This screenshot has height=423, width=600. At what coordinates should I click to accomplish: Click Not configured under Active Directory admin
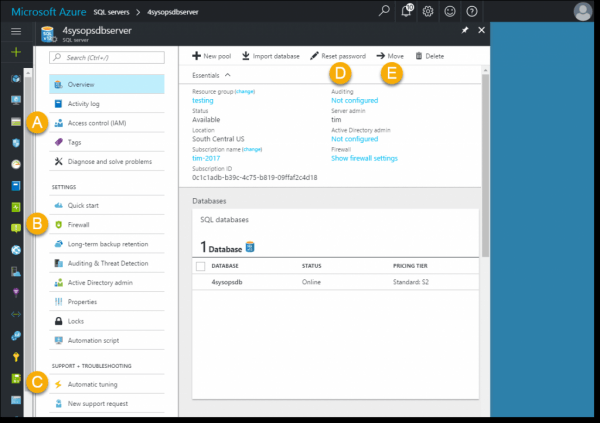[x=354, y=139]
